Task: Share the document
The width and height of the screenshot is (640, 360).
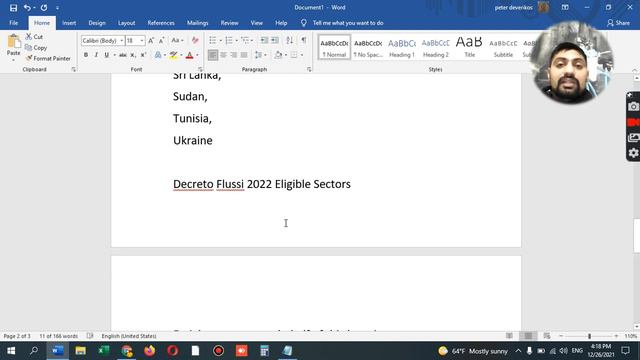Action: pyautogui.click(x=618, y=23)
